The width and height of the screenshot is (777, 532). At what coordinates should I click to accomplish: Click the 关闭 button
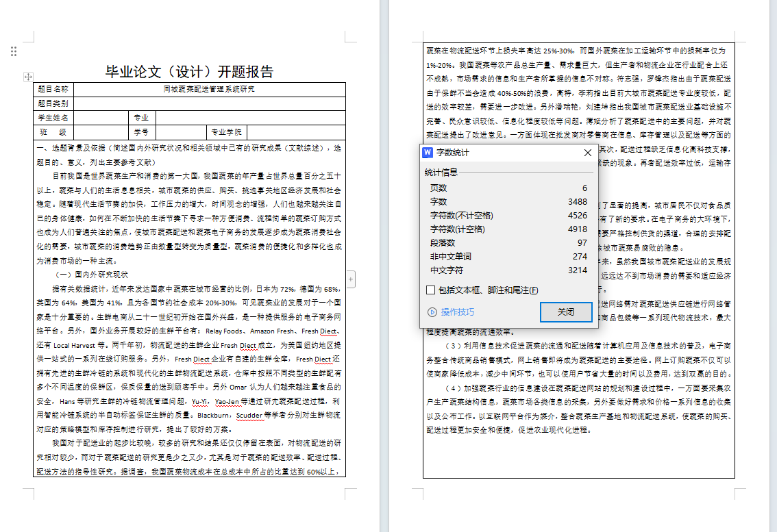point(566,312)
